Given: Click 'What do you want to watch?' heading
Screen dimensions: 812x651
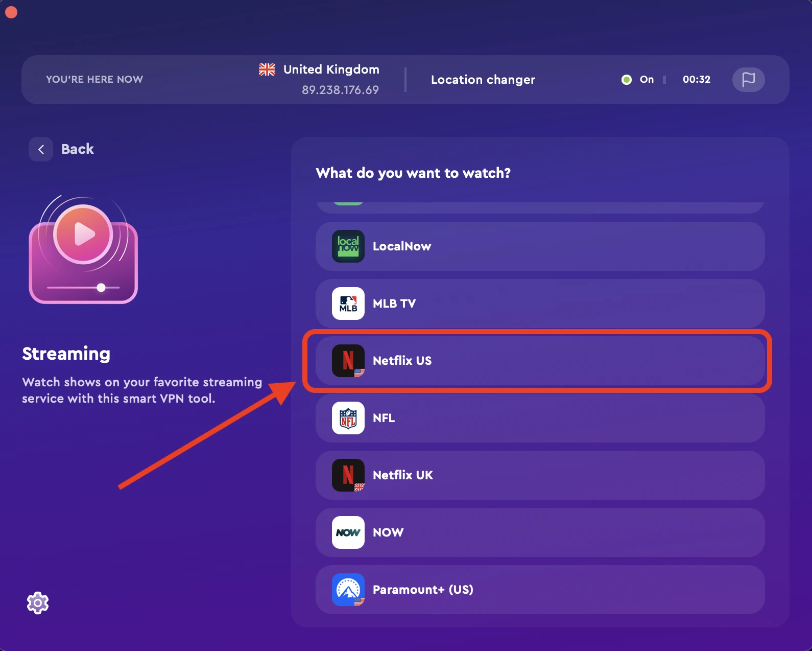Looking at the screenshot, I should [413, 173].
